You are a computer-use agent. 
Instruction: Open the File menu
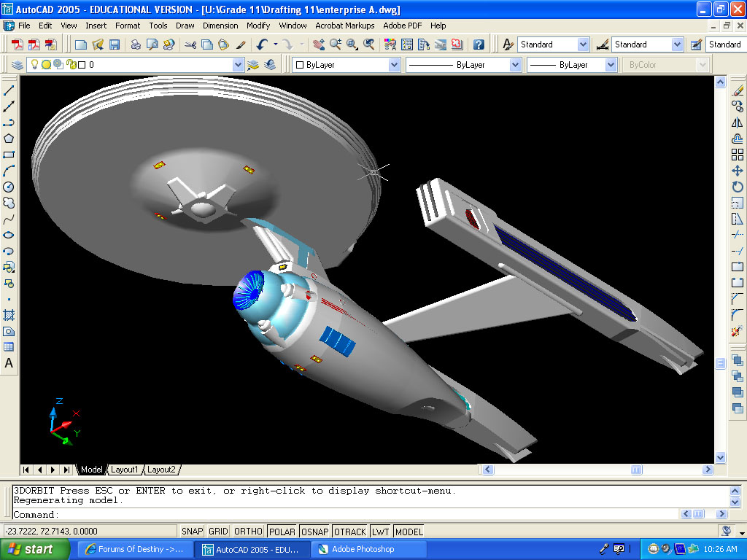(x=24, y=26)
